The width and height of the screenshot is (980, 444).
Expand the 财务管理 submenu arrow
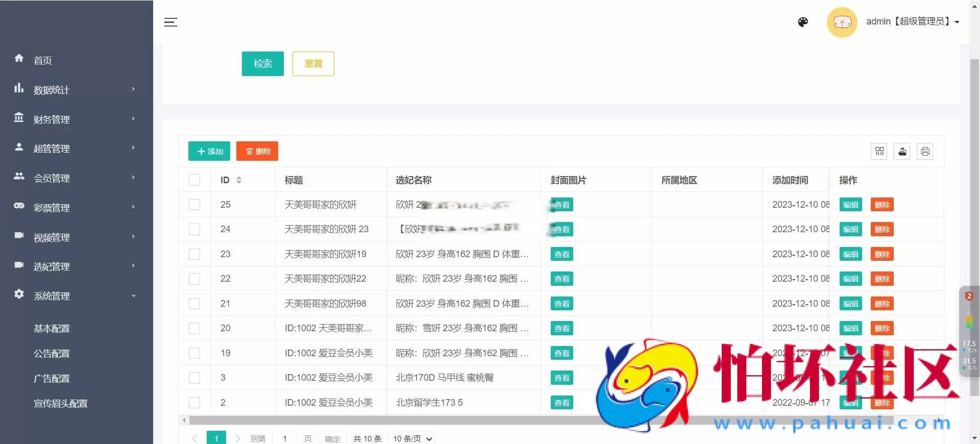(x=133, y=118)
